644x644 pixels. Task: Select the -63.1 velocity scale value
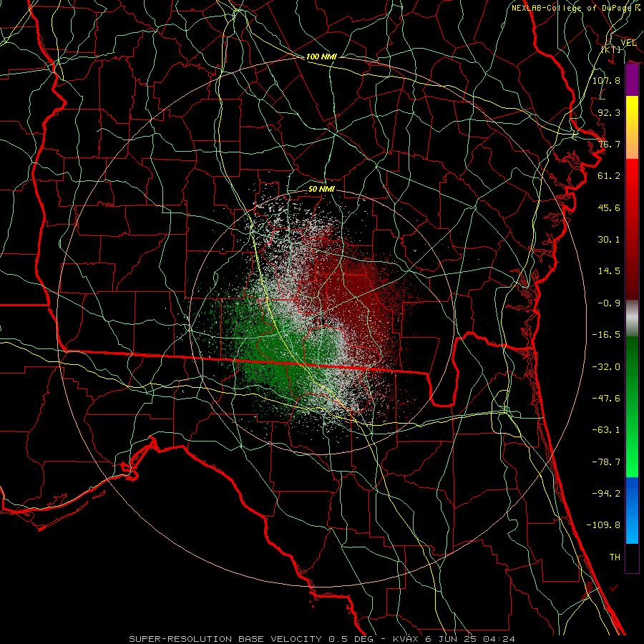coord(606,430)
